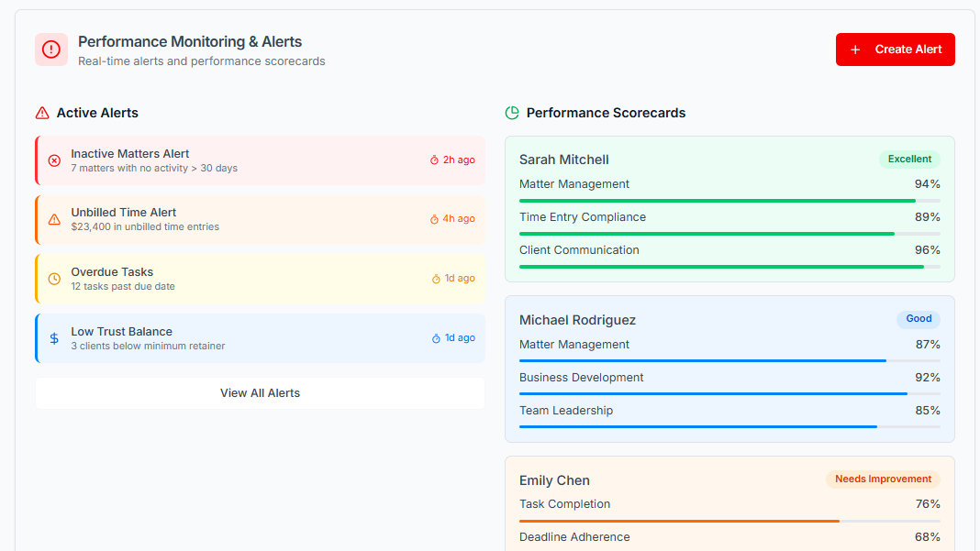Open the Overdue Tasks alert row

point(260,279)
